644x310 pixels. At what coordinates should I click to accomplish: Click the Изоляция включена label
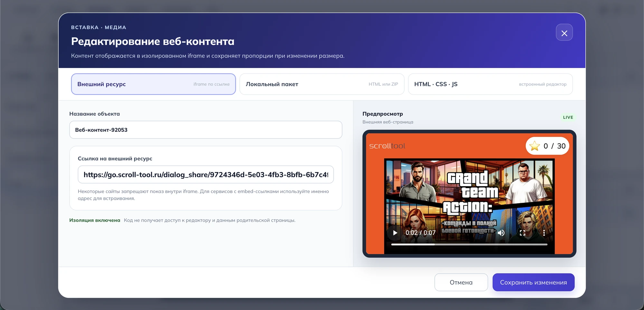coord(95,220)
